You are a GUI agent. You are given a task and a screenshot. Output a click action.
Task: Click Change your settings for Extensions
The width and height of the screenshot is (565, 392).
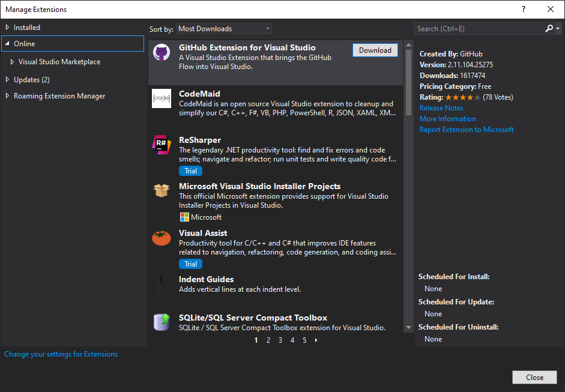tap(61, 354)
